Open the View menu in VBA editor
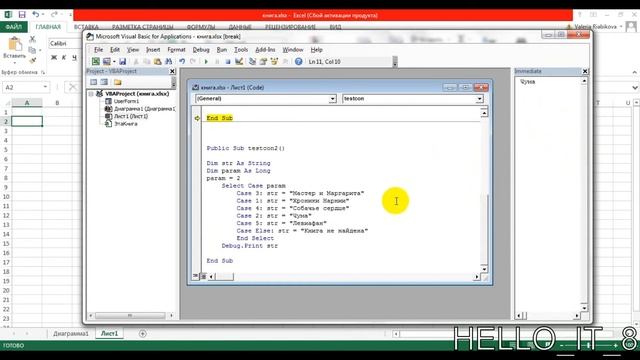 tap(133, 50)
